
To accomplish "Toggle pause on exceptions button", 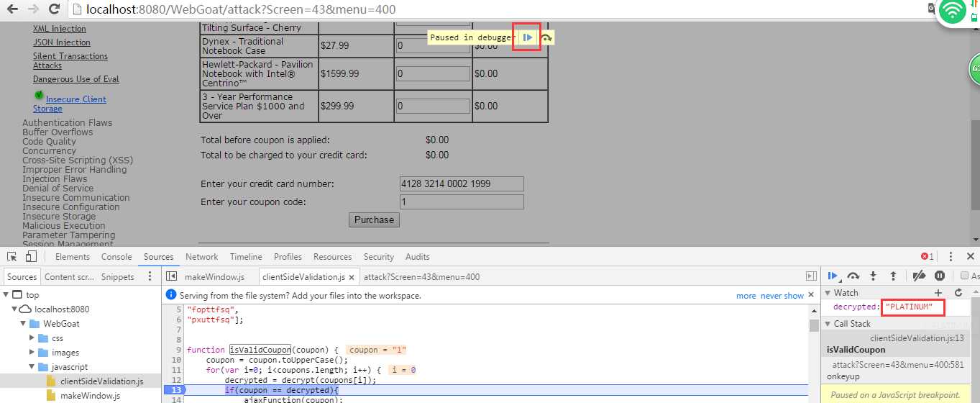I will tap(940, 276).
